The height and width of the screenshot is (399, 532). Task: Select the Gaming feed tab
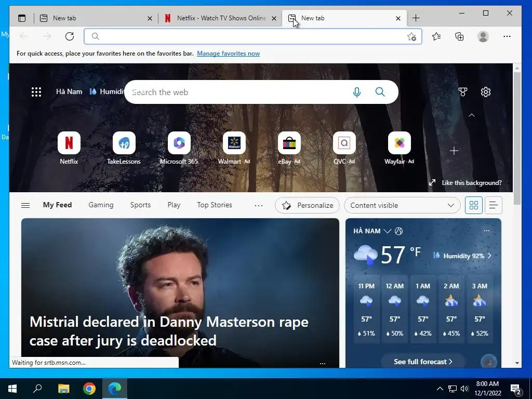[101, 205]
